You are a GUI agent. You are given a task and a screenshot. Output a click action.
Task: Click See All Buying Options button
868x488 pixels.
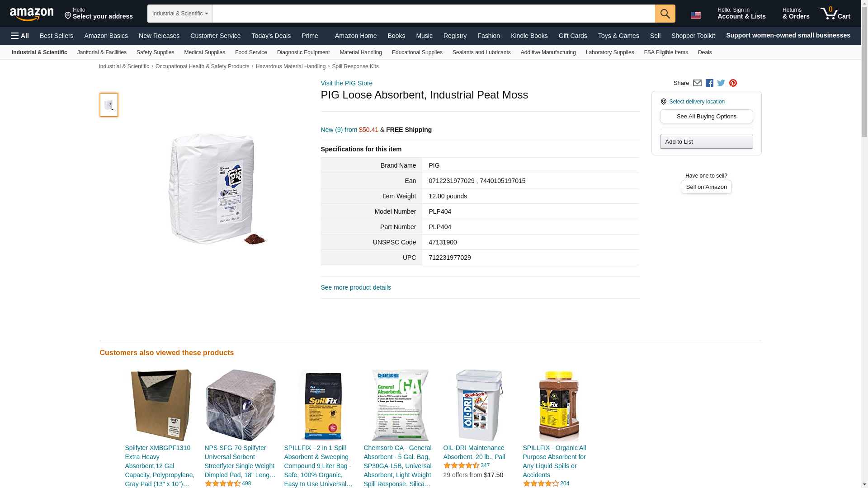point(706,117)
